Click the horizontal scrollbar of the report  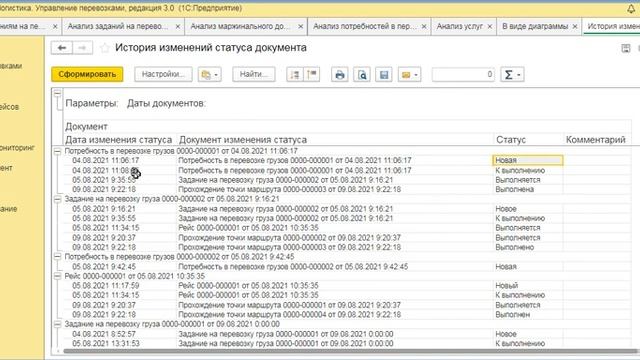(x=350, y=351)
